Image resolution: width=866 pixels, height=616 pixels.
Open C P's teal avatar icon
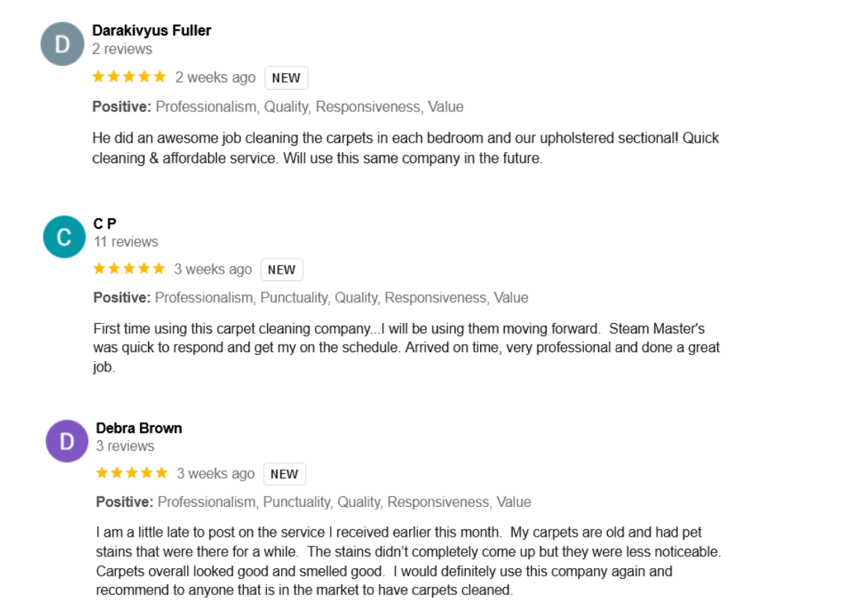[64, 237]
